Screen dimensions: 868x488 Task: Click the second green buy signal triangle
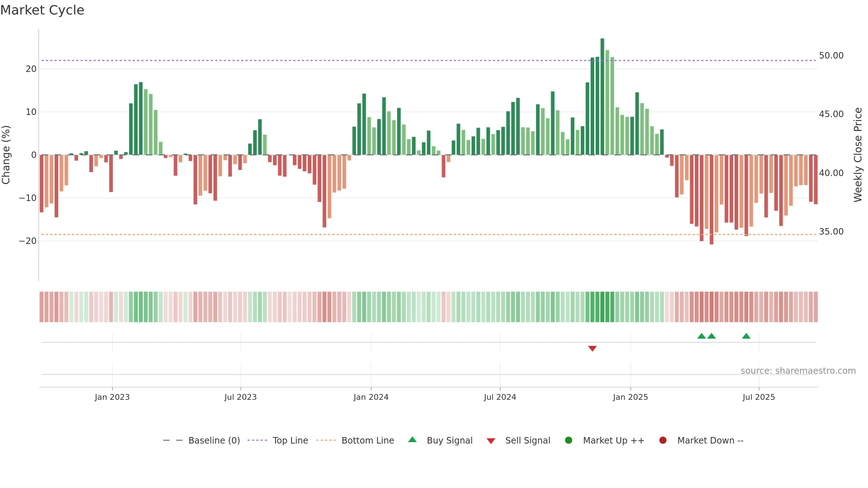coord(711,336)
